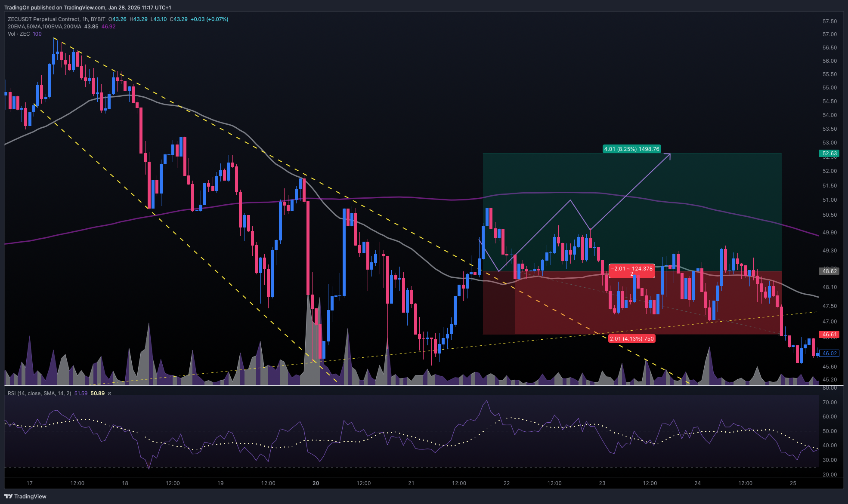848x504 pixels.
Task: Click date 22 on the time axis
Action: click(x=507, y=483)
